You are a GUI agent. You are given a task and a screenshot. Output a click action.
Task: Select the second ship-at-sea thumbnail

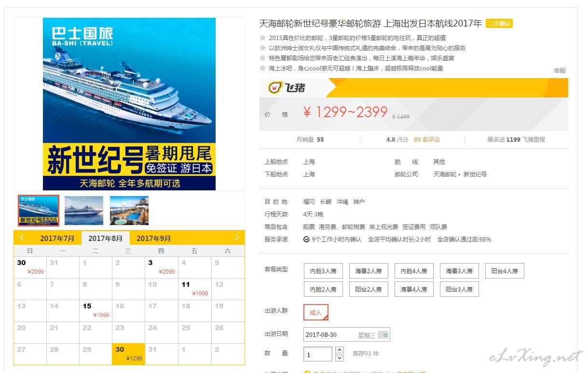(84, 211)
